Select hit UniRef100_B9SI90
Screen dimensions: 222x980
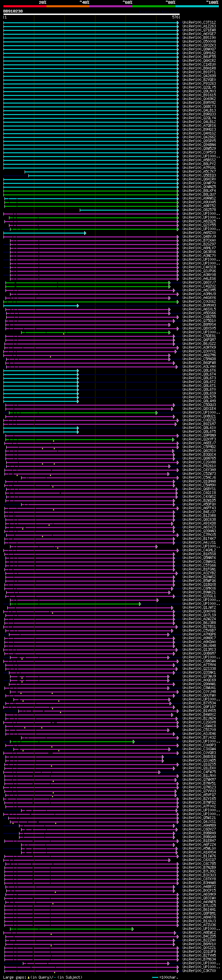click(x=199, y=38)
